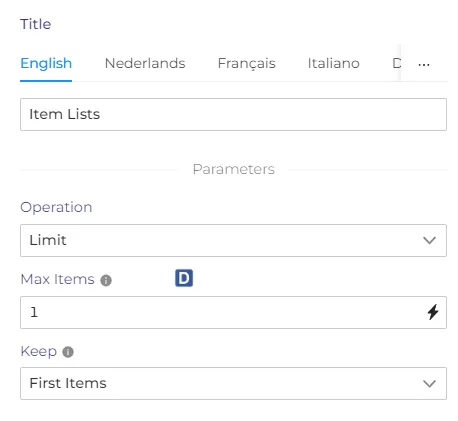Click the Item Lists title input field
458x421 pixels.
click(233, 114)
